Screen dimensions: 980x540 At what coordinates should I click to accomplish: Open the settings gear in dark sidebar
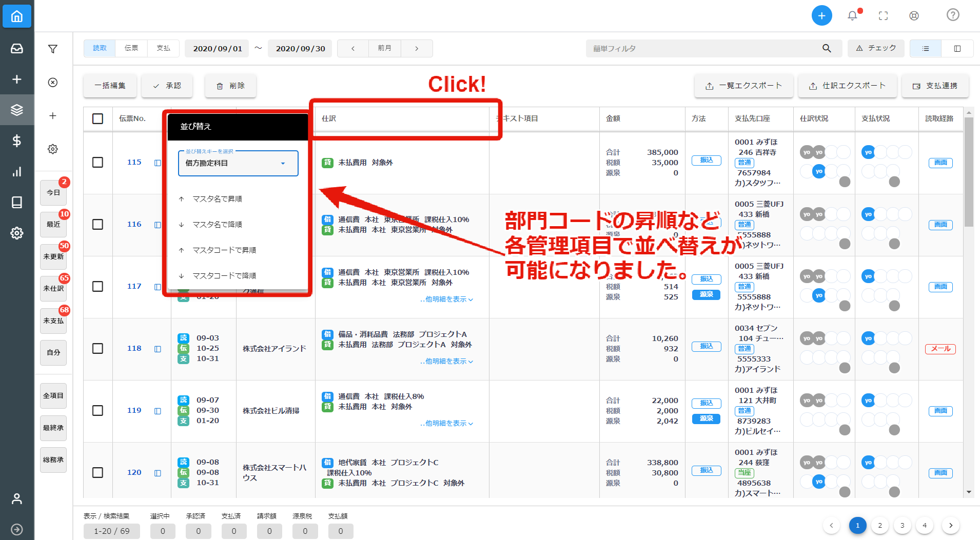pyautogui.click(x=17, y=233)
